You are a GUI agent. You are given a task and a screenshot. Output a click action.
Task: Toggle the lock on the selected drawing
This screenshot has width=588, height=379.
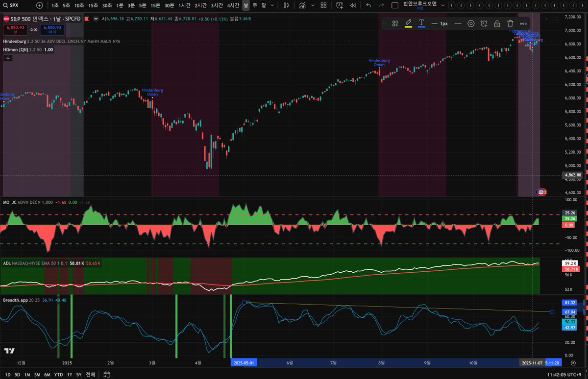point(497,24)
